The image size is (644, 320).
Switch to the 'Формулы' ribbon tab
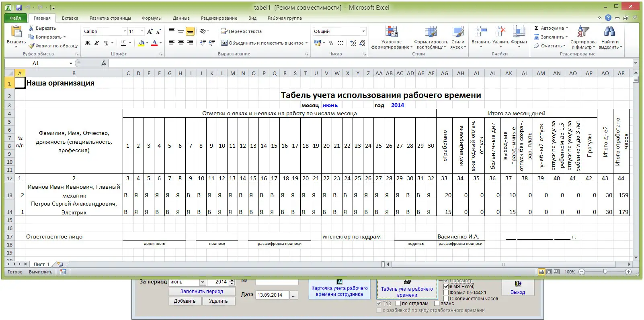(x=152, y=18)
